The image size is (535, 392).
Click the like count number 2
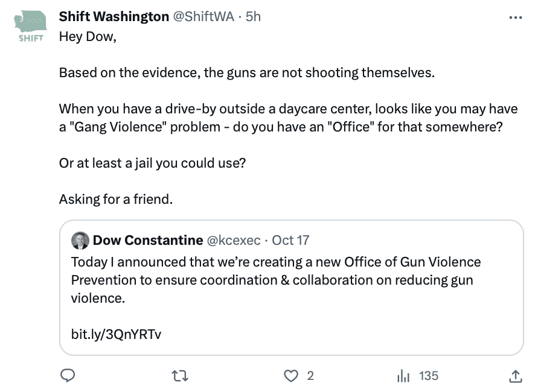(x=310, y=376)
